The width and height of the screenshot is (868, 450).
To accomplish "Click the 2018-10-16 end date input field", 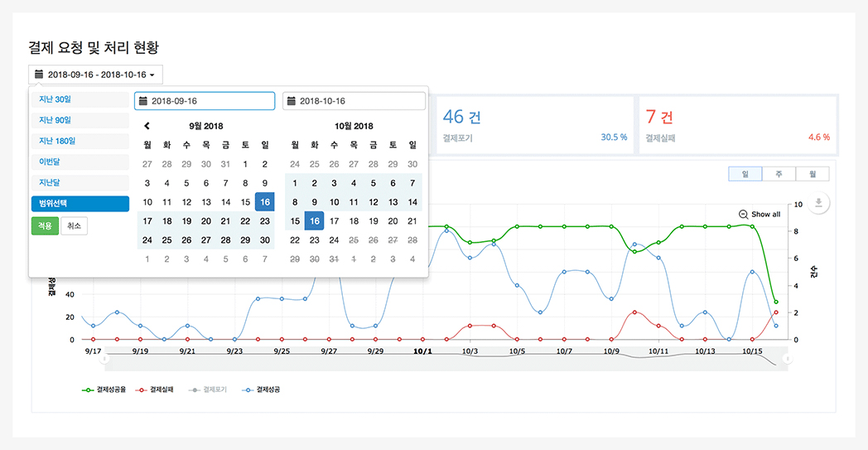I will point(354,101).
